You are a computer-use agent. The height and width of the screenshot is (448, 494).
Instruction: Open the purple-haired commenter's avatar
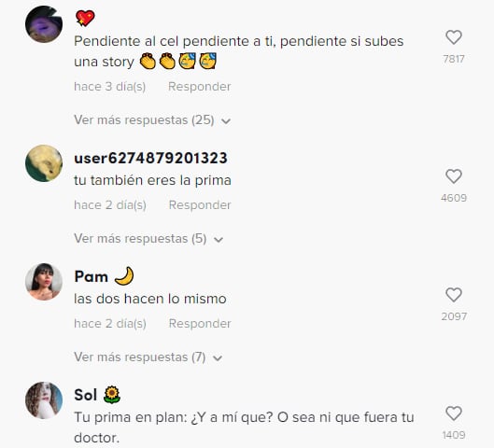pos(44,24)
